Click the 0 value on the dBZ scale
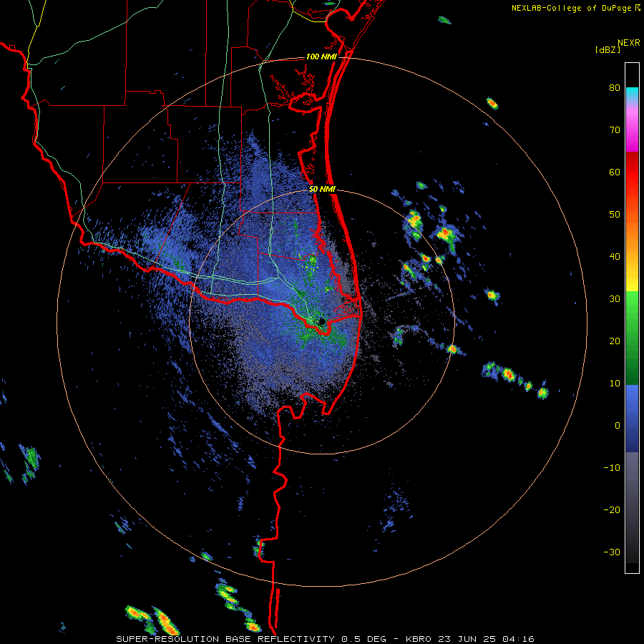644x644 pixels. tap(618, 426)
